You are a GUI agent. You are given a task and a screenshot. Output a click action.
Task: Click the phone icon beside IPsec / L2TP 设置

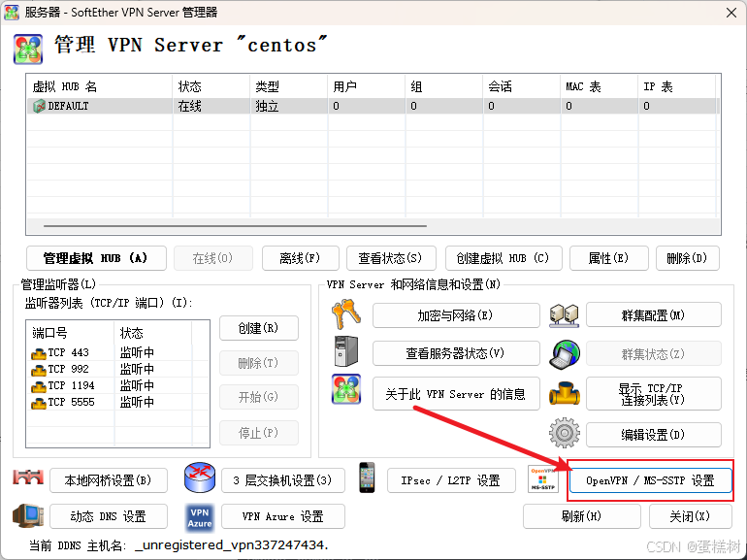(x=367, y=478)
